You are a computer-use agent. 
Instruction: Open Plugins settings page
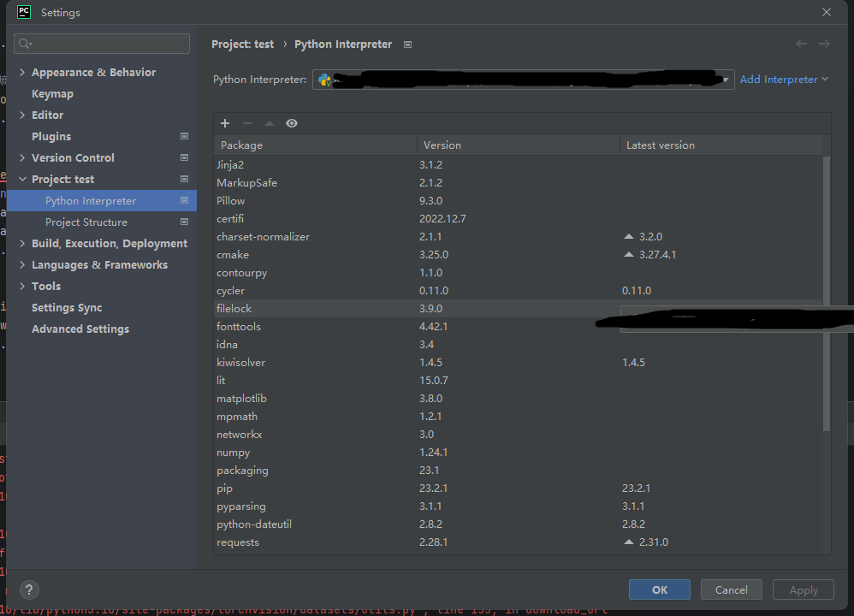click(51, 136)
